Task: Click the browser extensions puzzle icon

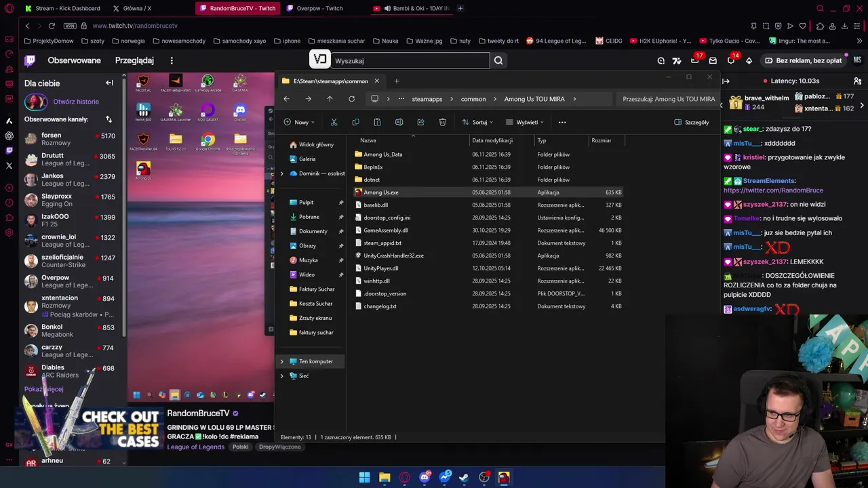Action: 820,26
